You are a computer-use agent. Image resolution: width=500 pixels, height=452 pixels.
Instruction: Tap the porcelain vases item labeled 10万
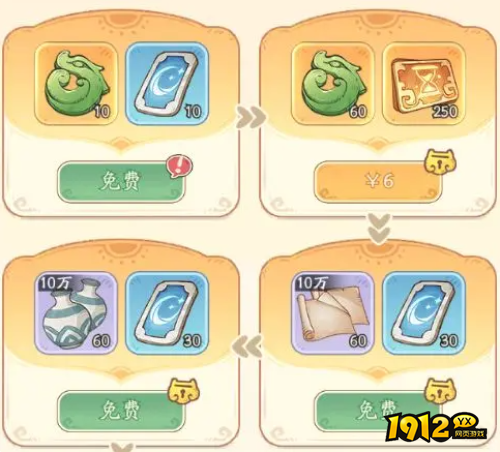pos(76,313)
